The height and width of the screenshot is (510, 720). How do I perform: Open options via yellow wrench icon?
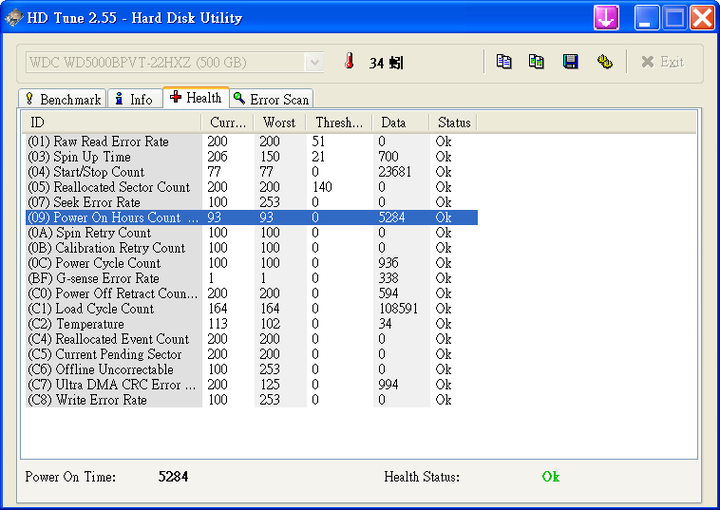tap(605, 62)
